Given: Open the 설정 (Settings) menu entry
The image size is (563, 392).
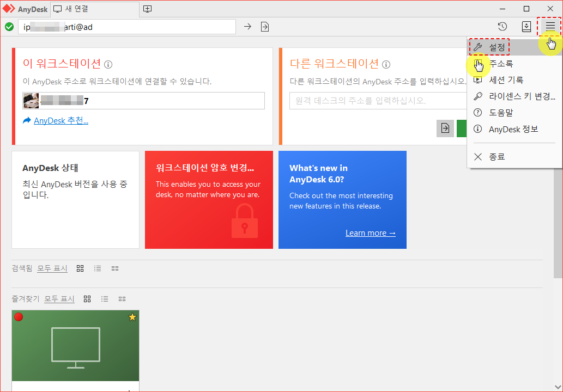Looking at the screenshot, I should tap(514, 47).
